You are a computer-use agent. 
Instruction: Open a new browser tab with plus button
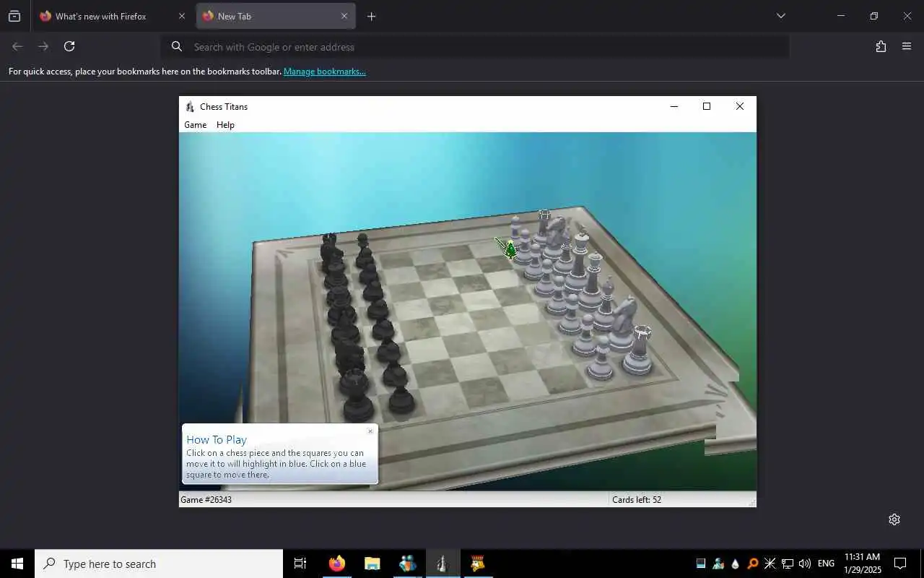(x=371, y=16)
